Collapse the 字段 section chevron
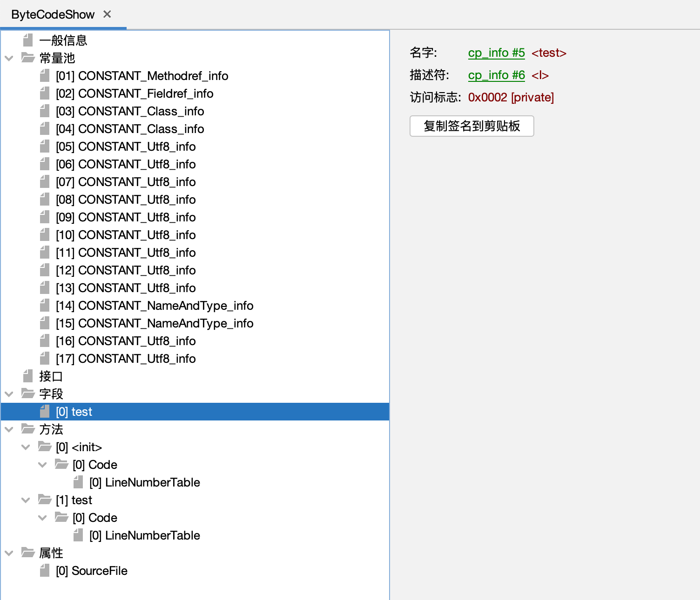Screen dimensions: 700x600 coord(9,394)
